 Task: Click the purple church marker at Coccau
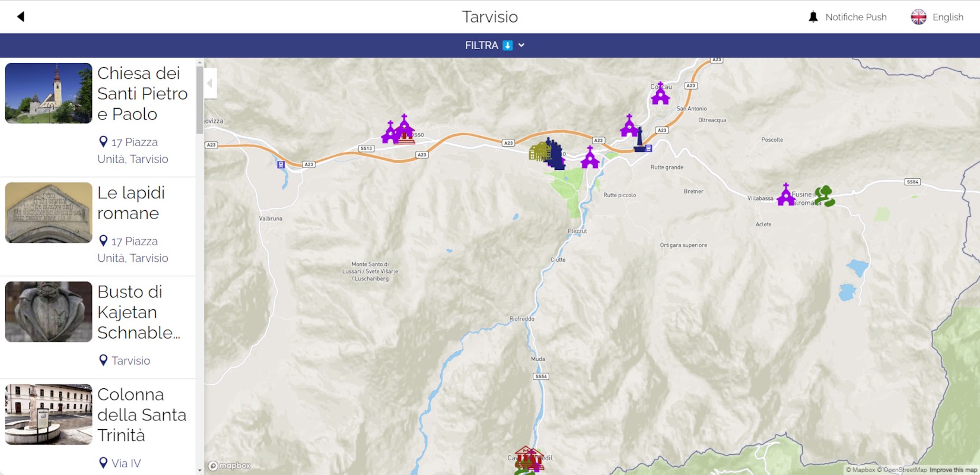[660, 94]
